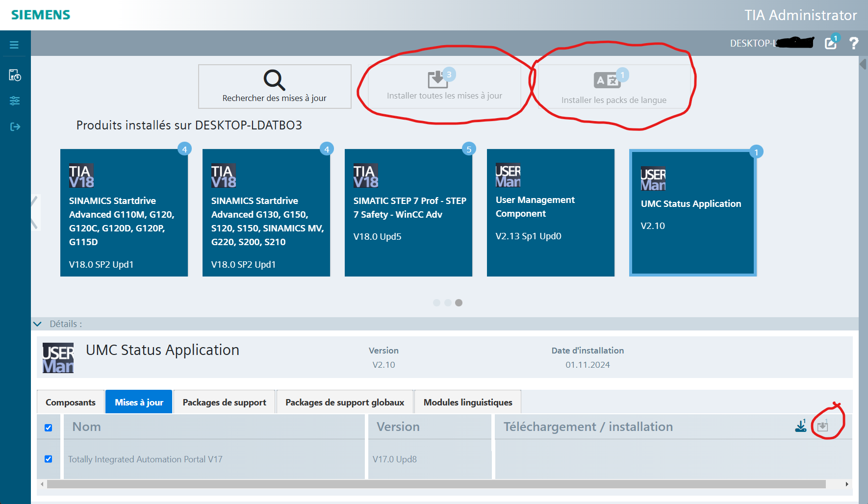Click the installation date 01.11.2024
The image size is (868, 504).
click(587, 365)
